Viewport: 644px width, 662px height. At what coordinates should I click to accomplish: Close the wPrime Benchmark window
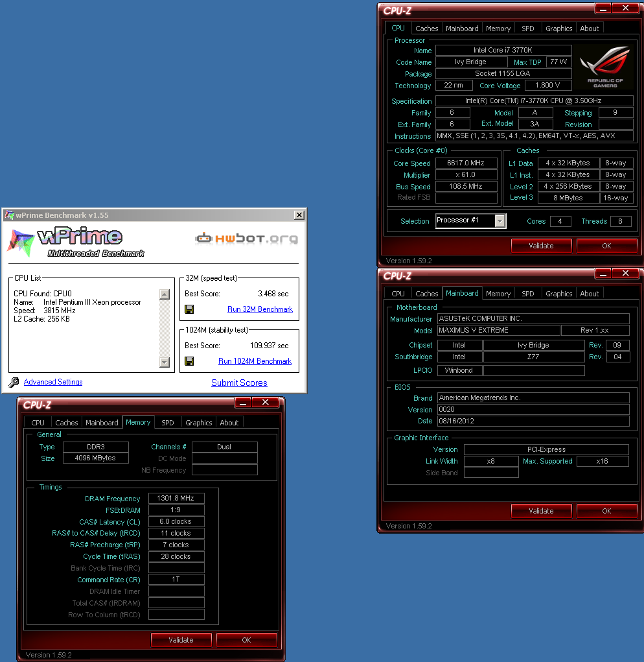pos(299,215)
